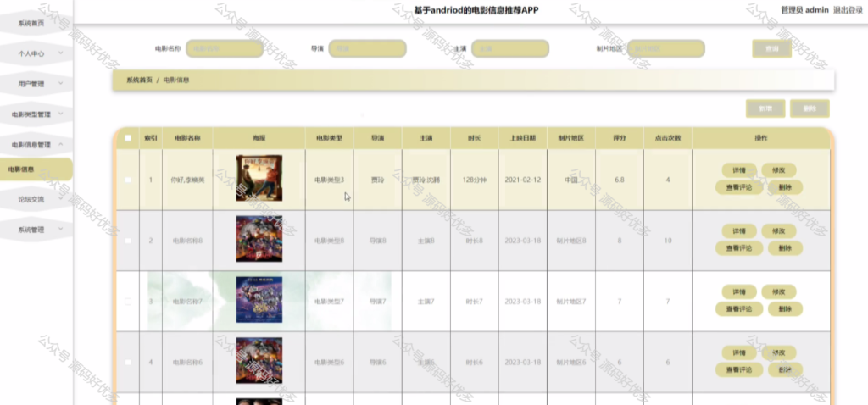The width and height of the screenshot is (868, 405).
Task: Open the poster image in row 3
Action: (259, 300)
